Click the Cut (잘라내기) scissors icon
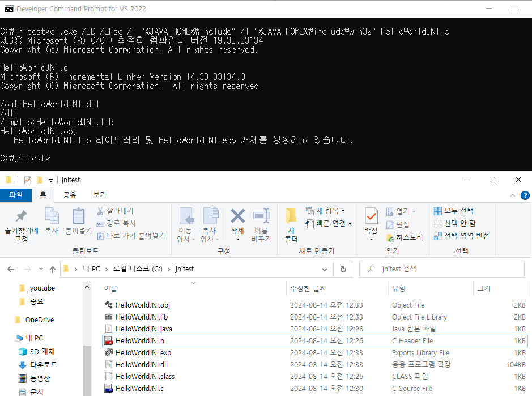The width and height of the screenshot is (532, 396). 100,211
